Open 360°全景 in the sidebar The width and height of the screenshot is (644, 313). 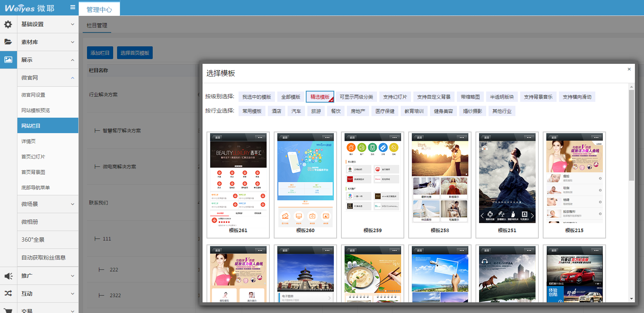pyautogui.click(x=48, y=240)
